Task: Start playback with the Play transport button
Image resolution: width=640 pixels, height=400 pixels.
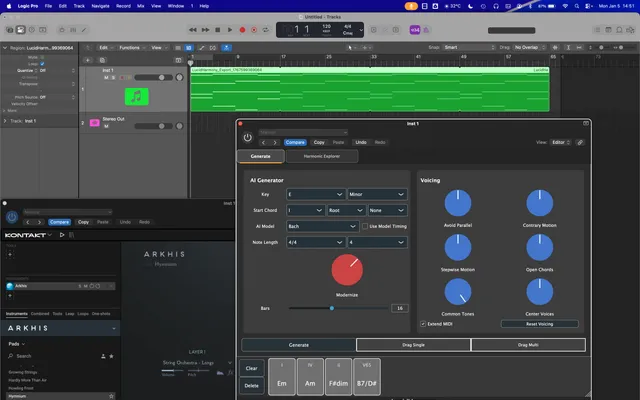Action: click(x=230, y=30)
